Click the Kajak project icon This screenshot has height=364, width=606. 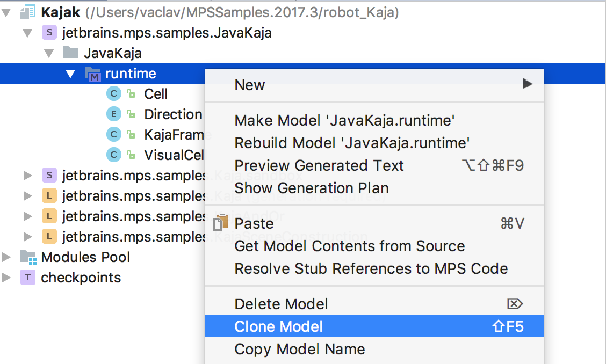[28, 12]
